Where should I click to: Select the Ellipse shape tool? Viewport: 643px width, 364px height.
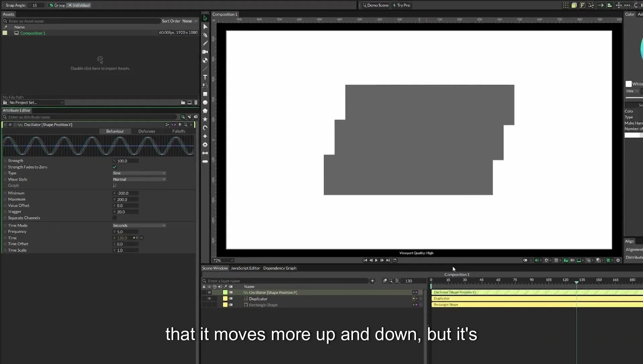coord(205,102)
